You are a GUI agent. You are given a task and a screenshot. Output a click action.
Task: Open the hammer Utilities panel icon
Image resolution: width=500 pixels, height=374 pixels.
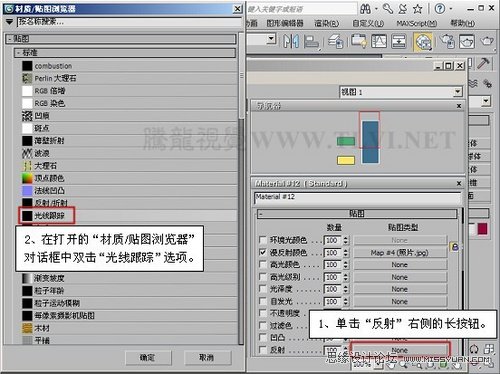click(483, 63)
